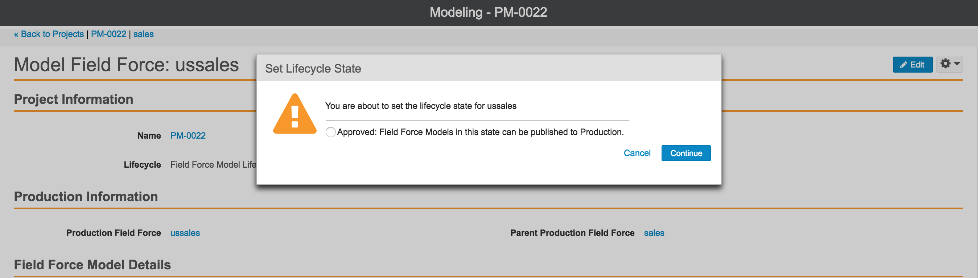Click the Approved state description label

pyautogui.click(x=481, y=132)
